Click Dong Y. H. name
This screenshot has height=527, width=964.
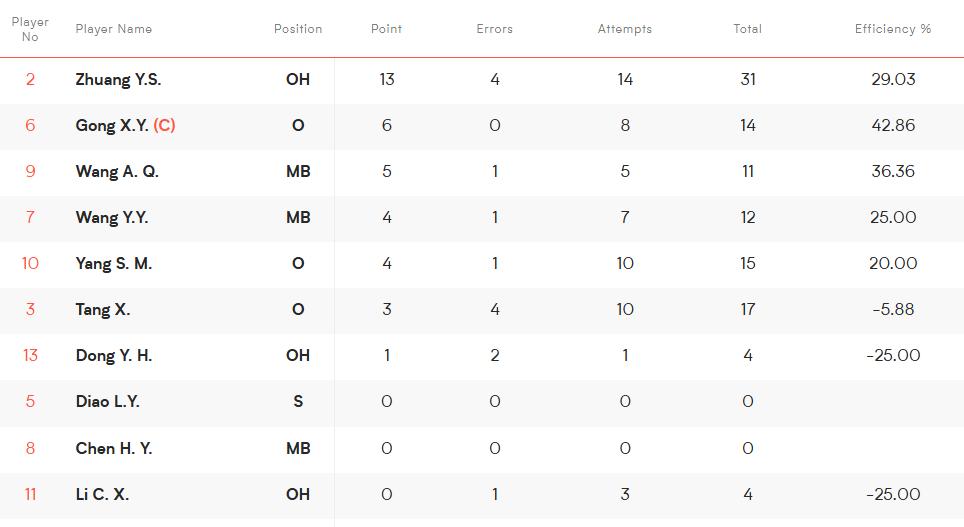pos(114,355)
